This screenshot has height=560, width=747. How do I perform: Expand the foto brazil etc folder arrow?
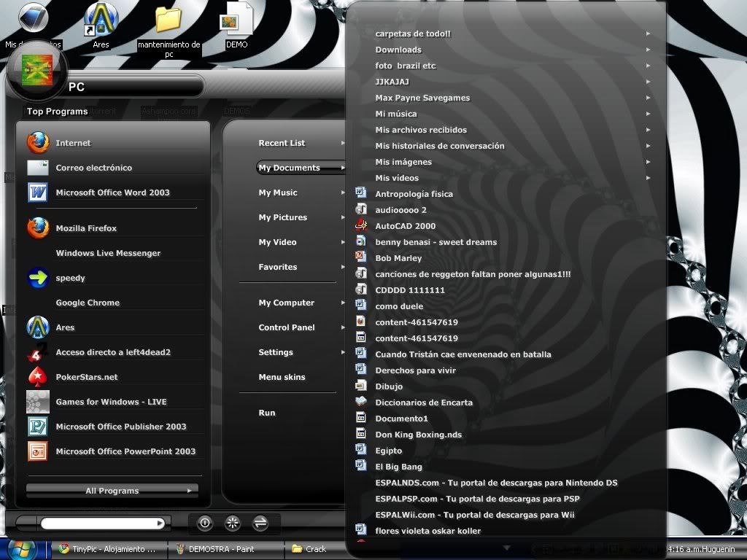648,65
